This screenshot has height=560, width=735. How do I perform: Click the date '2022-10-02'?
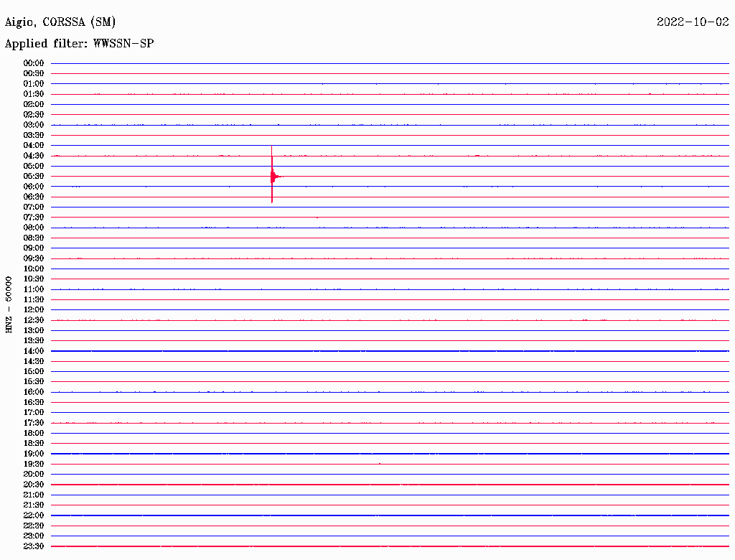point(693,22)
